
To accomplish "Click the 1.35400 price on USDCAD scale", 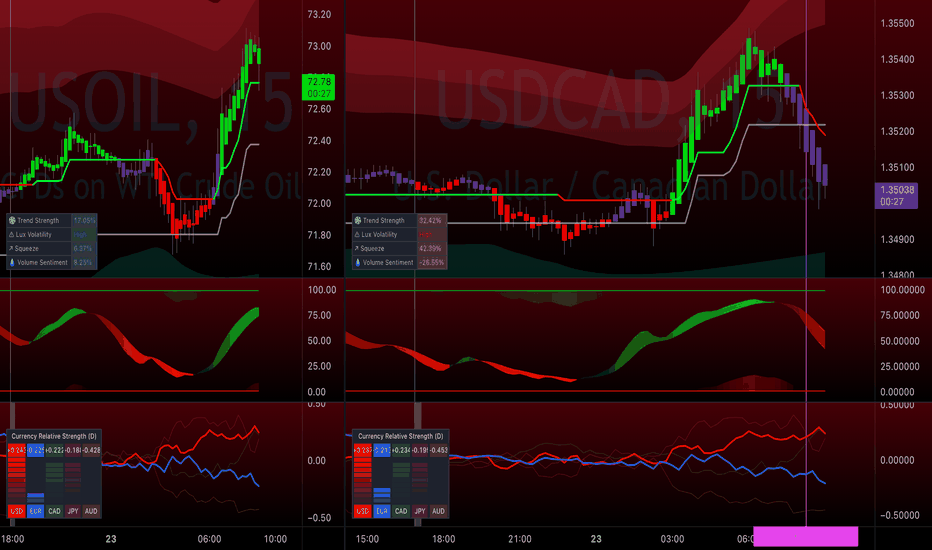I will (x=898, y=59).
